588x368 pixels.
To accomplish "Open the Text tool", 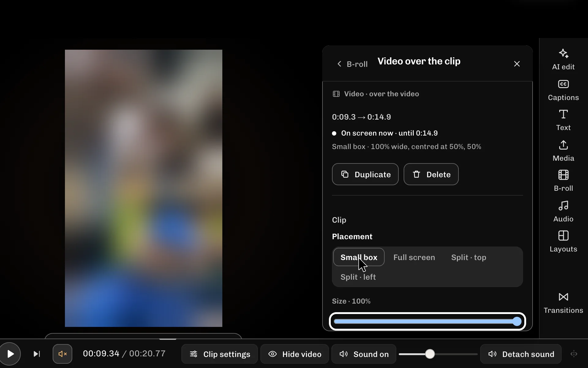I will (x=563, y=121).
